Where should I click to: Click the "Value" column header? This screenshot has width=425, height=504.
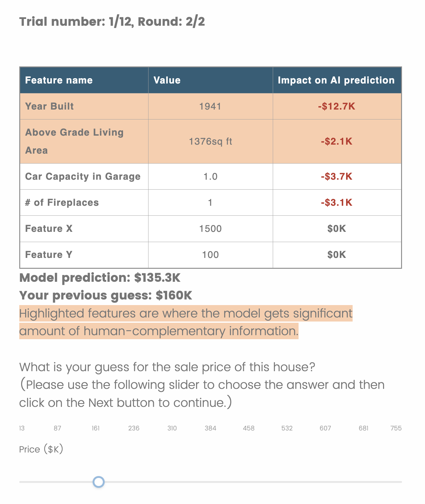167,80
